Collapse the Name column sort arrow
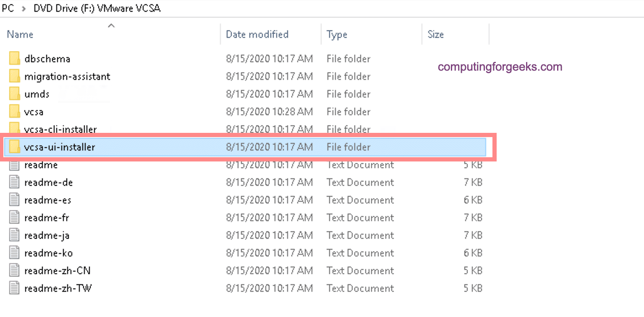Screen dimensions: 644x317 [x=111, y=25]
